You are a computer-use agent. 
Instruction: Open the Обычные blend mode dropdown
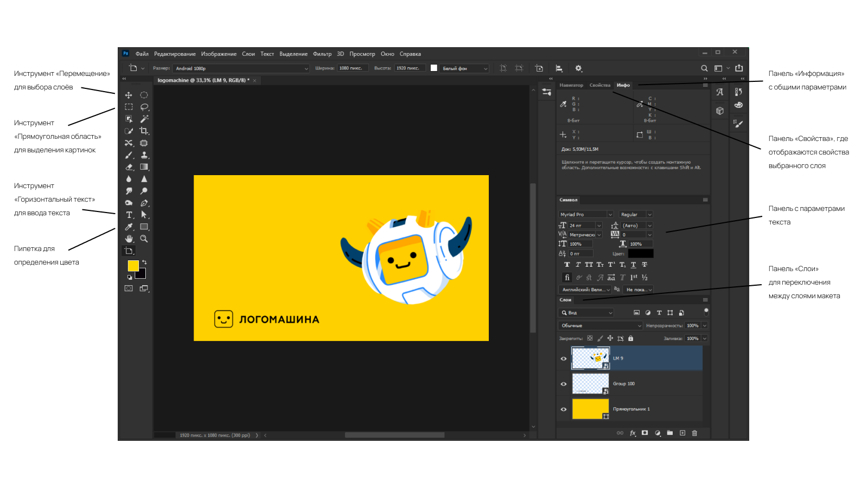[x=601, y=326]
